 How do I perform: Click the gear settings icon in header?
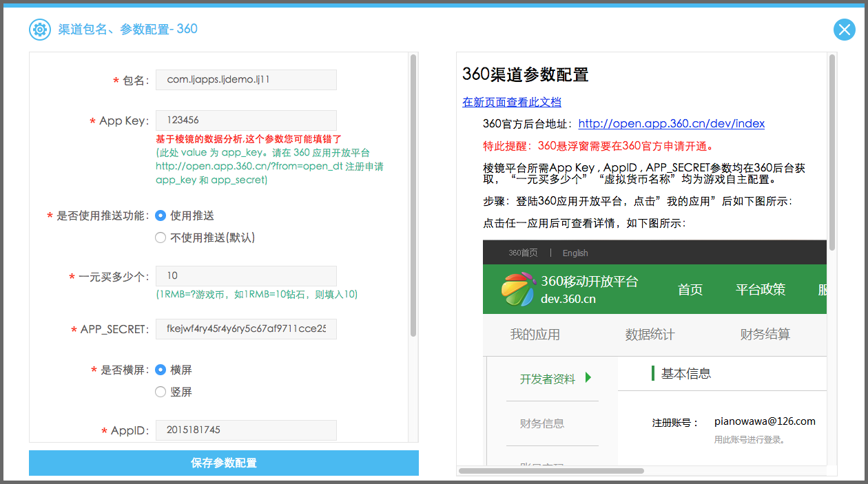[x=40, y=30]
